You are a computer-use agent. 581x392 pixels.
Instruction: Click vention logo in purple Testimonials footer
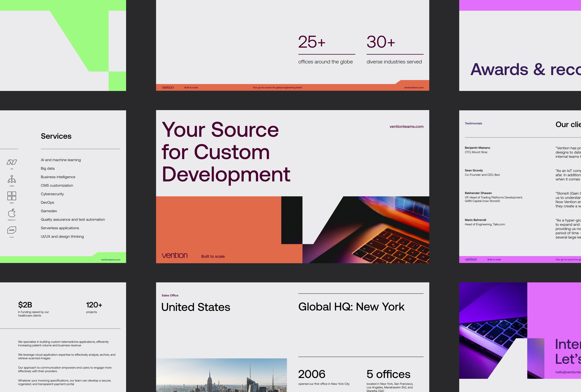[471, 259]
